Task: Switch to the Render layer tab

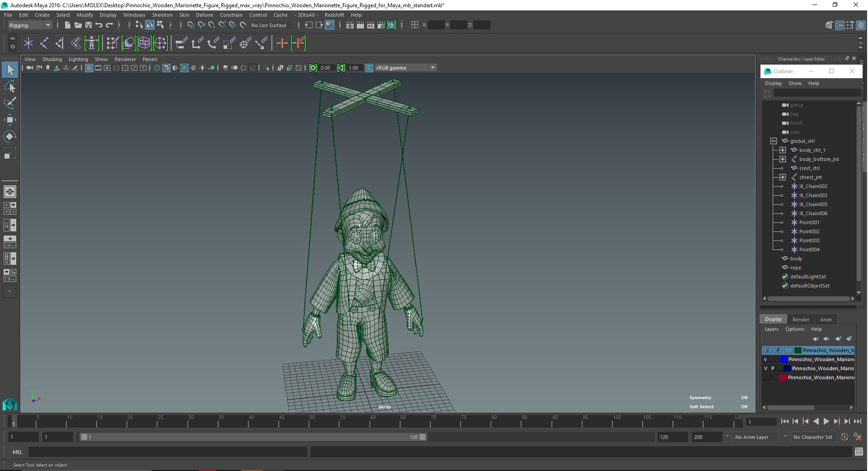Action: (x=801, y=320)
